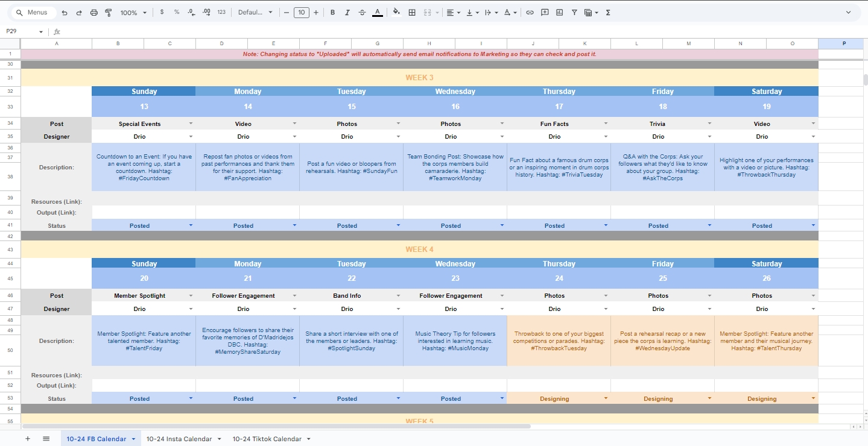Screen dimensions: 868x446
Task: Click the Redo icon in the toolbar
Action: 79,12
